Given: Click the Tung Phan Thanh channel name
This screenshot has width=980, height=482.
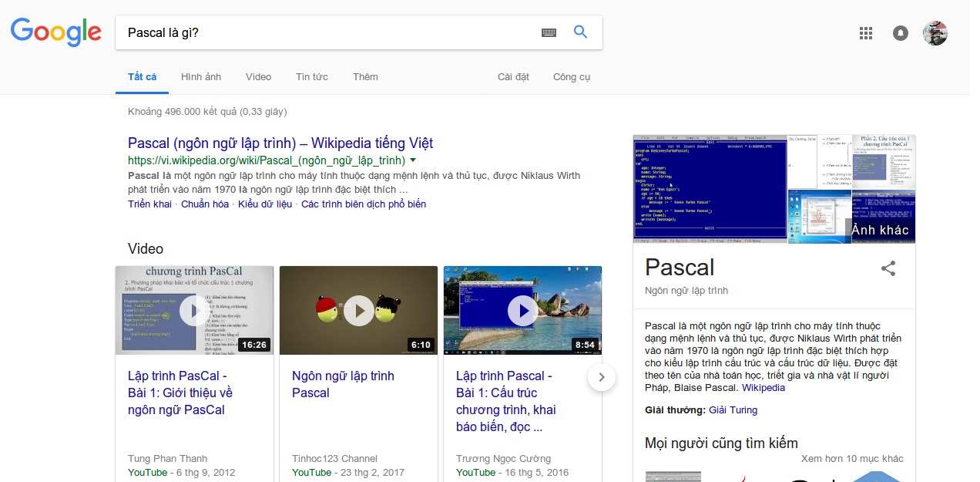Looking at the screenshot, I should (x=167, y=459).
